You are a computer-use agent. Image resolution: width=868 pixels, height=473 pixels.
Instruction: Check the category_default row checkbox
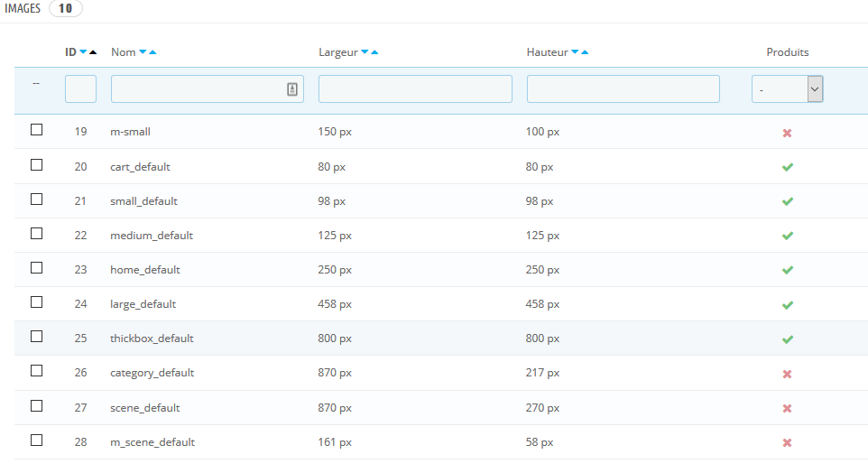click(x=36, y=370)
